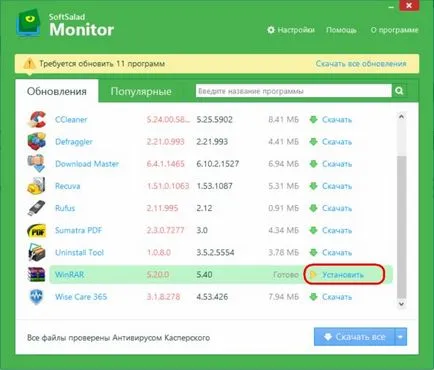The height and width of the screenshot is (370, 434).
Task: Click Скачать for Rufus
Action: (337, 208)
